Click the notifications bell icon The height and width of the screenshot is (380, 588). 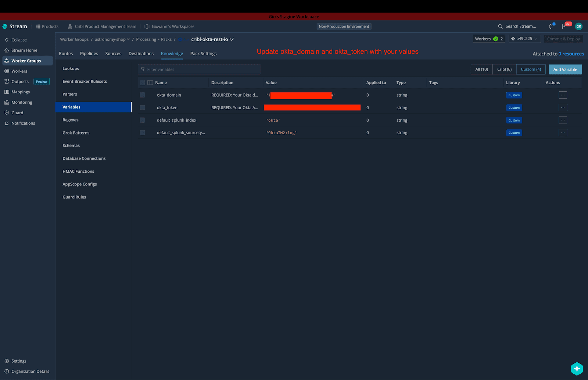[x=551, y=26]
